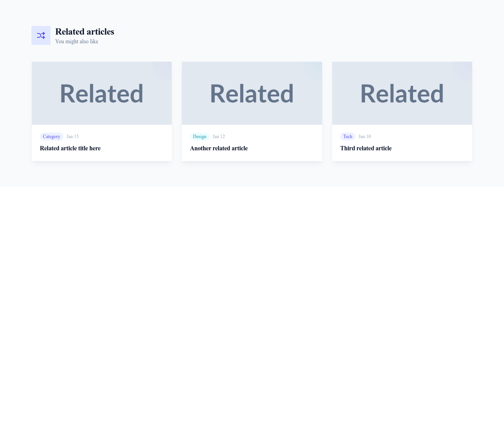The height and width of the screenshot is (425, 504).
Task: Open the thumbnail above the Design tag
Action: point(252,93)
